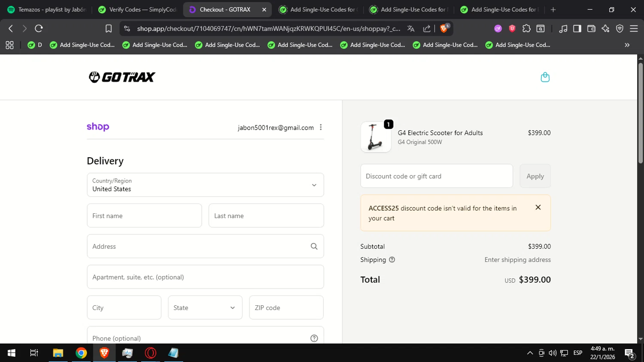Open the purple extension icon

(498, 28)
